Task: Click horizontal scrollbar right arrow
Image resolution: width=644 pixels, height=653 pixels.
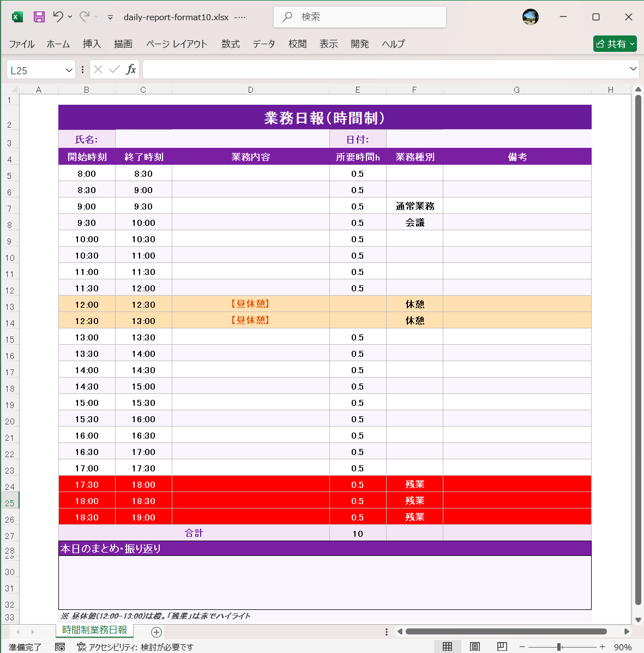Action: (x=627, y=631)
